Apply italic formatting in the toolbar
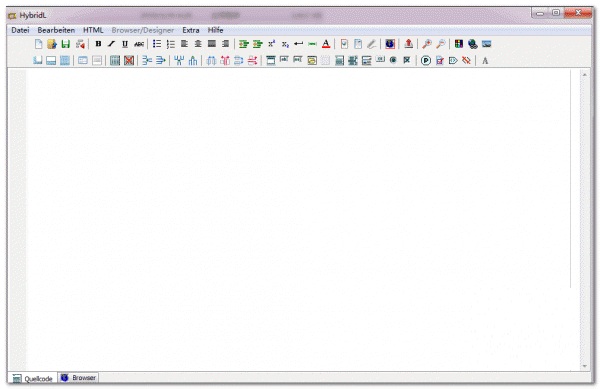The image size is (600, 389). click(x=111, y=44)
